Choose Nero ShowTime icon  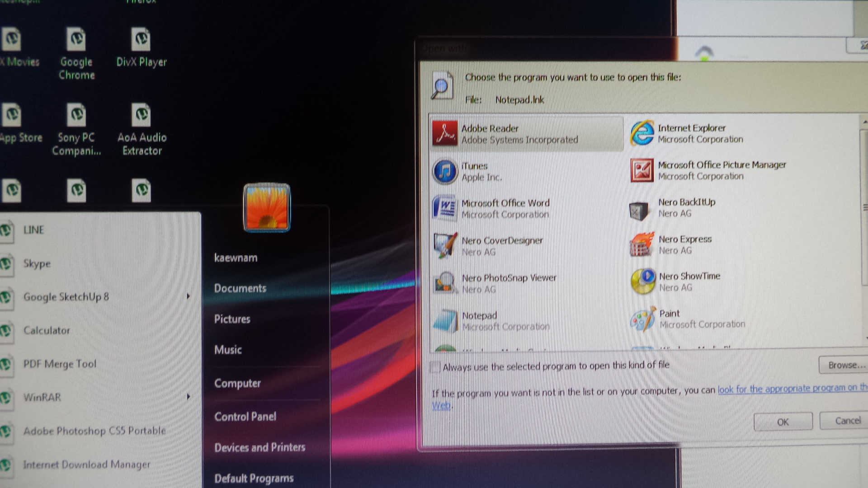pos(643,281)
